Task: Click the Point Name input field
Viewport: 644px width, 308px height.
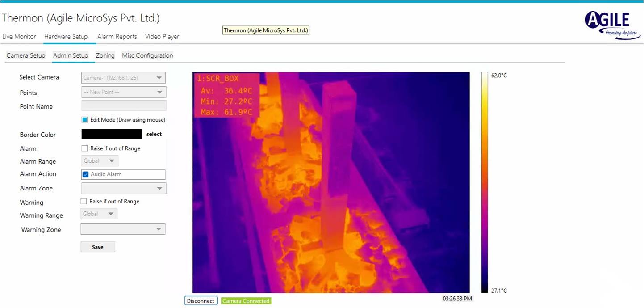Action: (124, 105)
